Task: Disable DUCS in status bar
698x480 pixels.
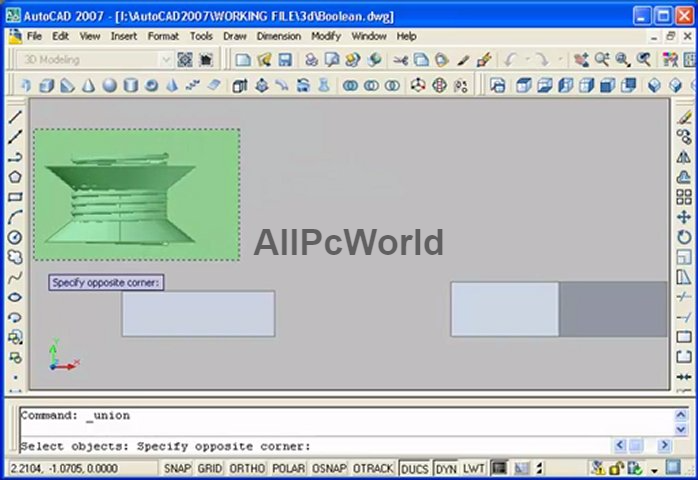Action: (414, 469)
